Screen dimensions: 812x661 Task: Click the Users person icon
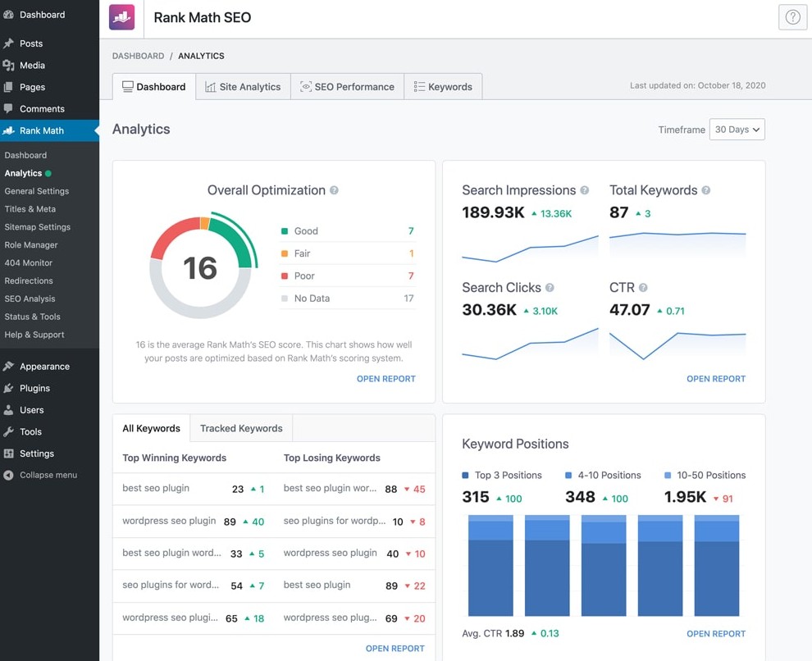tap(8, 410)
